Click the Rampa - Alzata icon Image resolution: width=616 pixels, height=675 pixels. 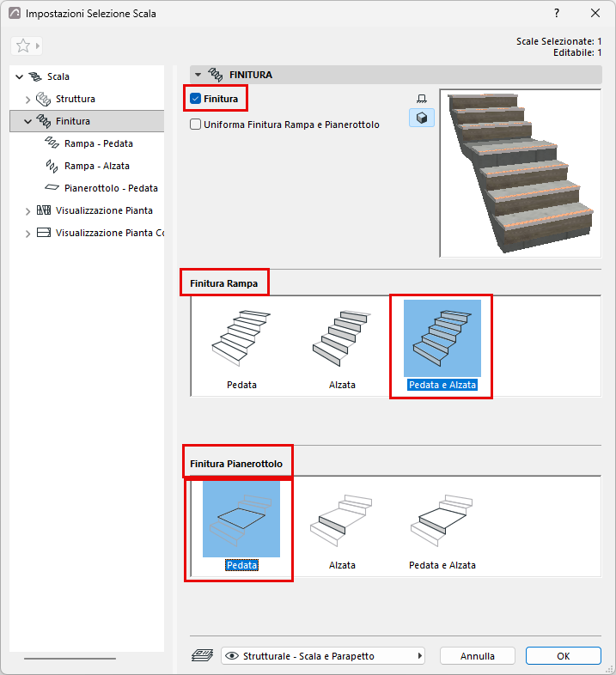[52, 166]
